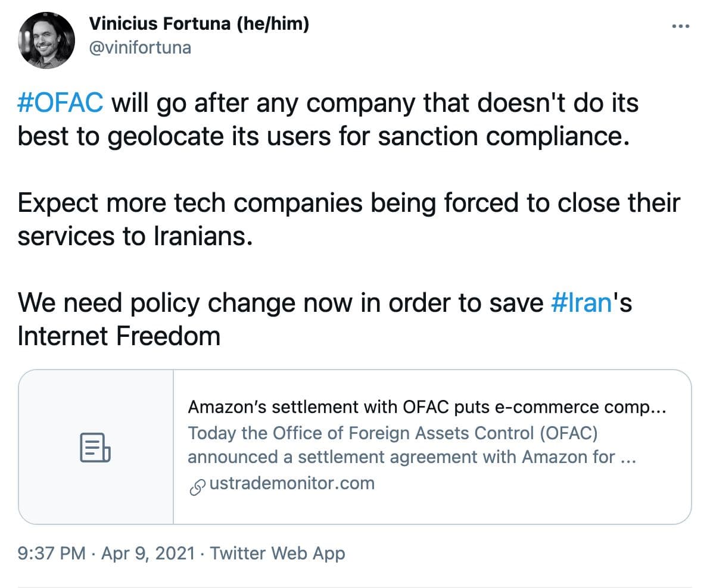The width and height of the screenshot is (710, 588).
Task: Open the @vinifortuna handle link
Action: click(140, 48)
